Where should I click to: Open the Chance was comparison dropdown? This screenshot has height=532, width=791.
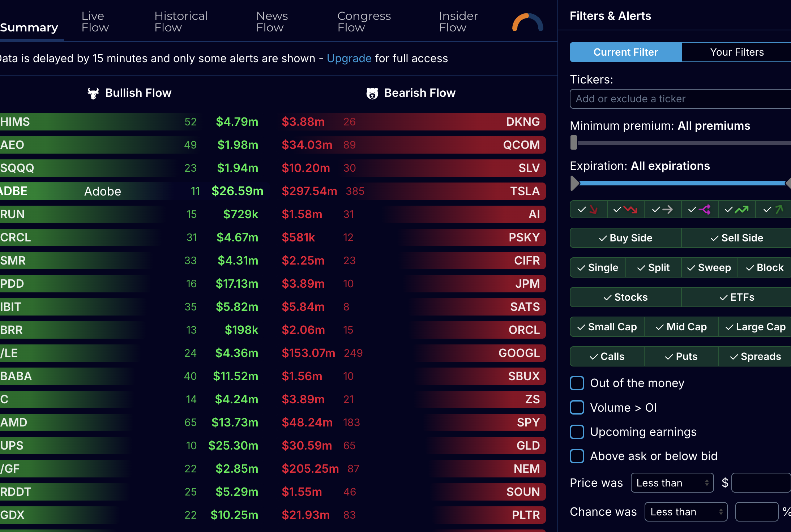point(686,512)
